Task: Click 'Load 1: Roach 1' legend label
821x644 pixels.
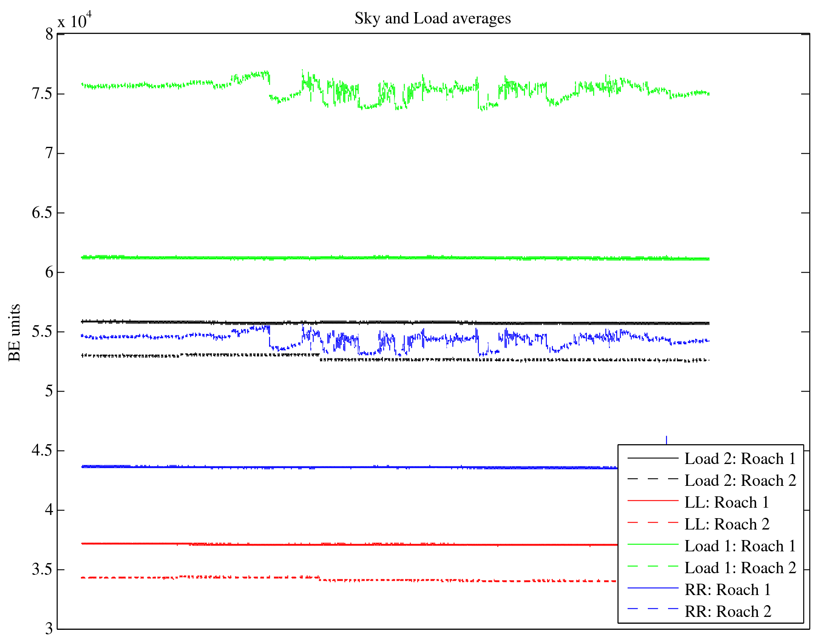Action: pos(740,546)
